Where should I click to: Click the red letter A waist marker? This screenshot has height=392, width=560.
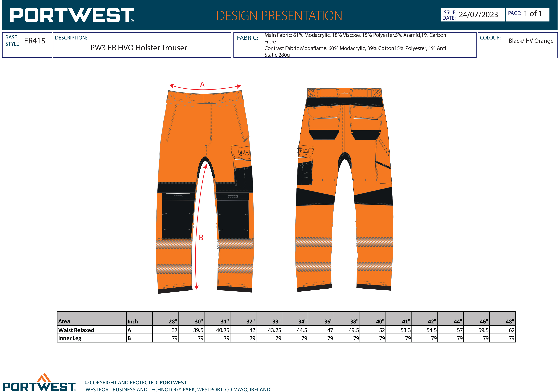click(x=202, y=85)
